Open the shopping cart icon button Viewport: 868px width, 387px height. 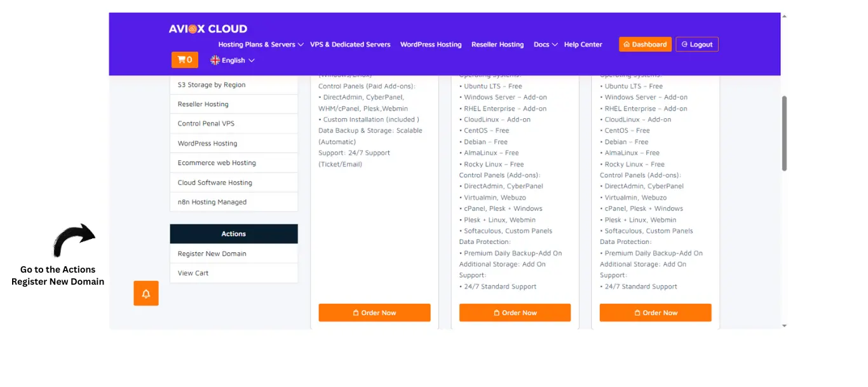tap(184, 60)
